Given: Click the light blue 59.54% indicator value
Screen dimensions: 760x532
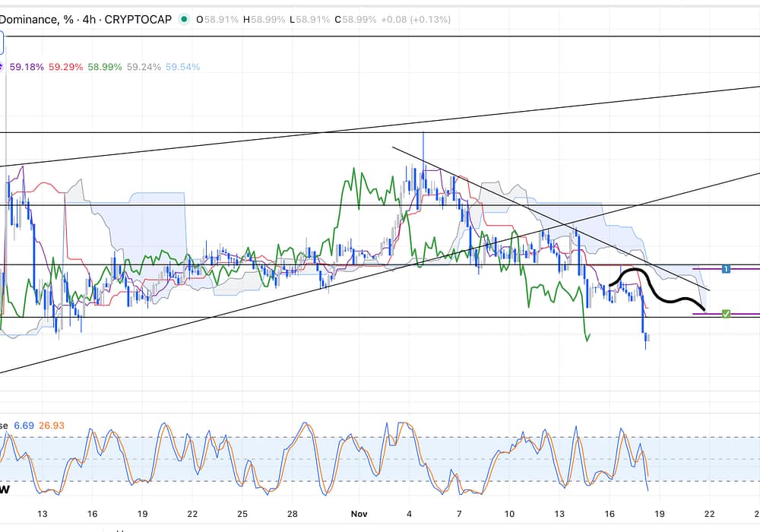Looking at the screenshot, I should [183, 67].
